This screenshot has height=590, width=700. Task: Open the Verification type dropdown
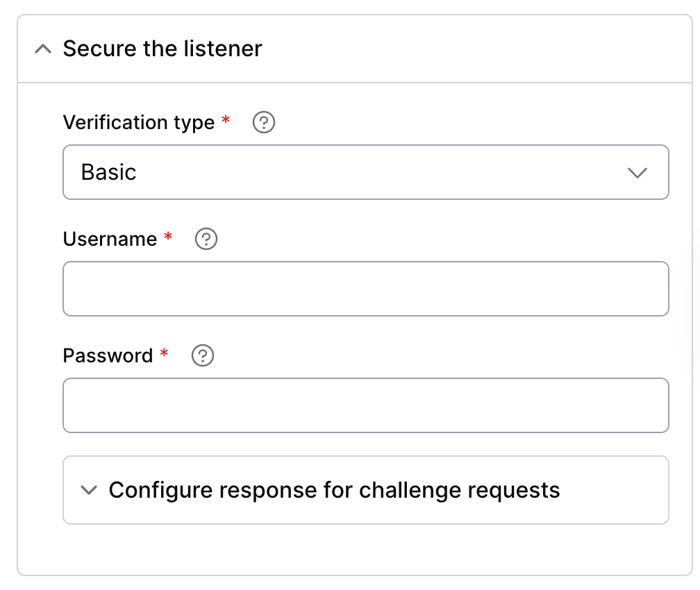[x=365, y=172]
